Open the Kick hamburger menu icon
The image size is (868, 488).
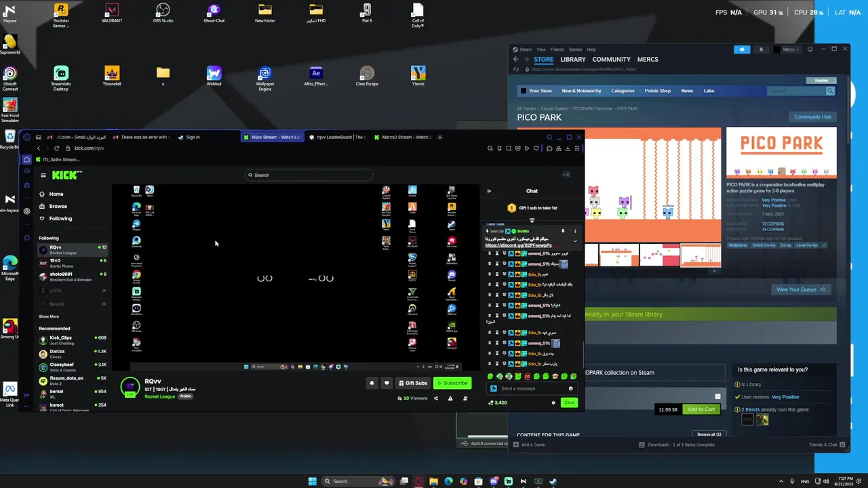[x=43, y=175]
